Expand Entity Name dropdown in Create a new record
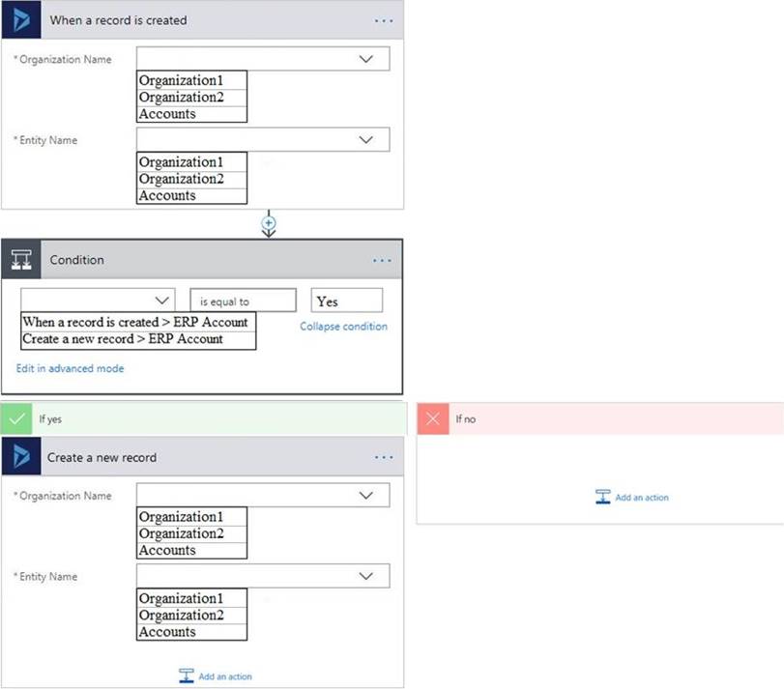This screenshot has width=784, height=689. click(x=365, y=577)
